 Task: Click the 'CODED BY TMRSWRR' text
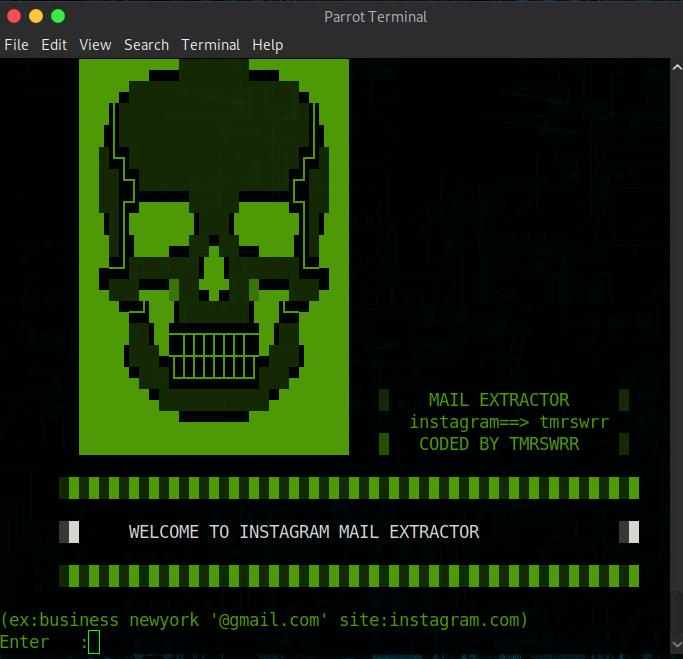point(499,444)
